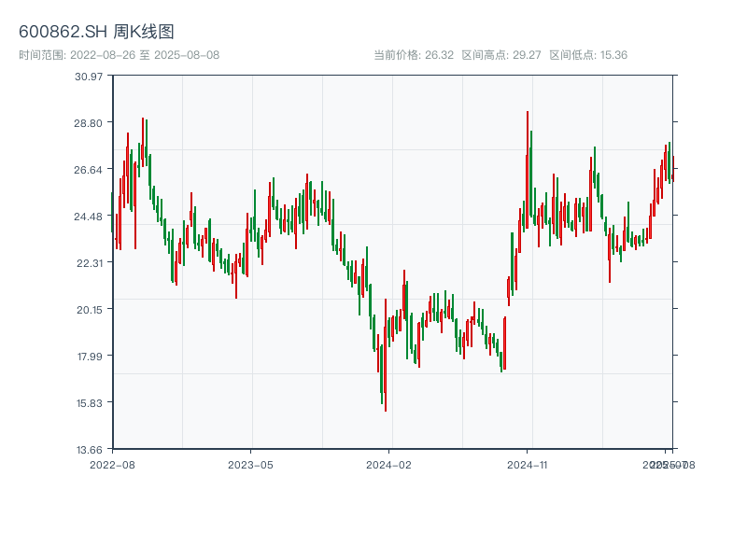Click the last candle at chart's right edge
747x560 pixels.
tap(673, 169)
